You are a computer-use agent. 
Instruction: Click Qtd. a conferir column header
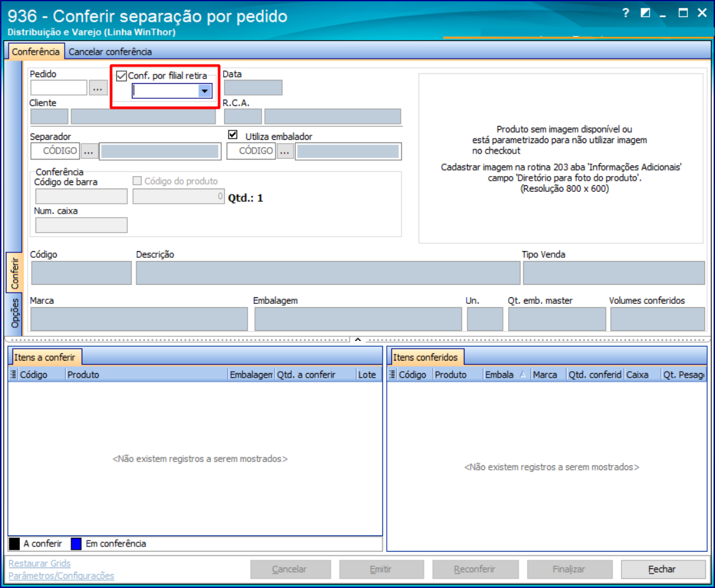[316, 374]
